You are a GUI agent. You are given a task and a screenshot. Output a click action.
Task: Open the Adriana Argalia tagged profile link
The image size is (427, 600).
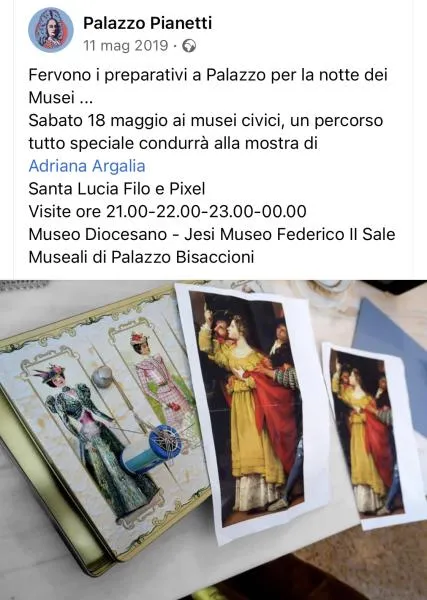(87, 166)
